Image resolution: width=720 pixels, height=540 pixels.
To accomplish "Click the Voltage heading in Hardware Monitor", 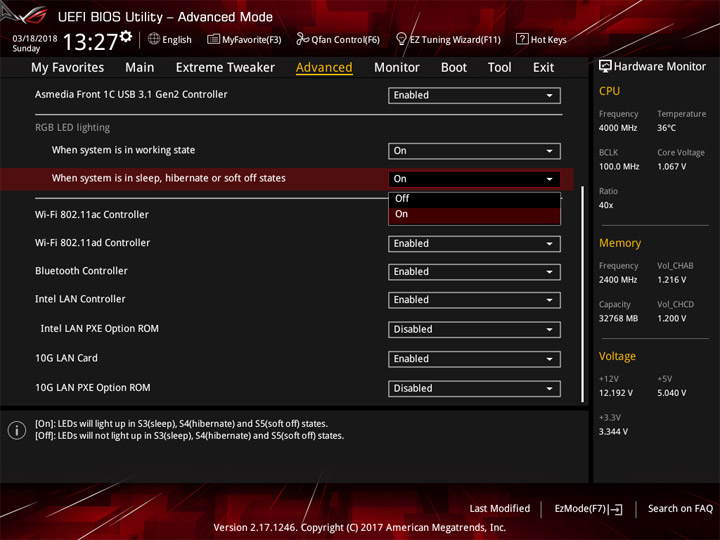I will coord(617,356).
